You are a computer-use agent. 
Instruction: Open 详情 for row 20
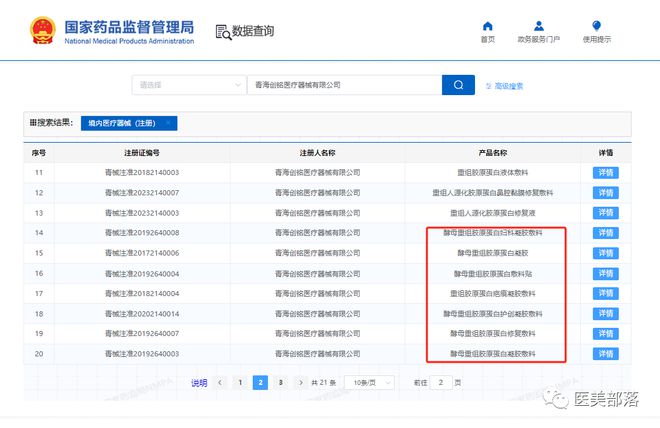coord(606,354)
